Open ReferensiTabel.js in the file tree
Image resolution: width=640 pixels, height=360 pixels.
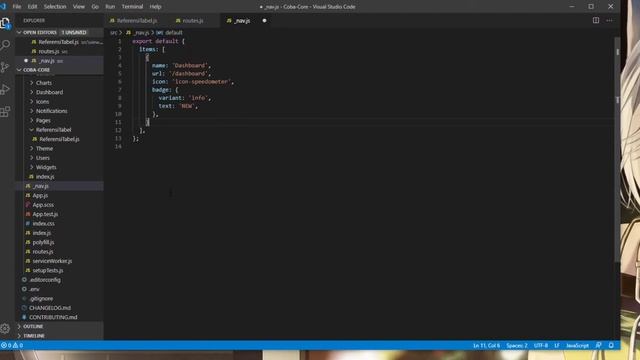pyautogui.click(x=60, y=139)
